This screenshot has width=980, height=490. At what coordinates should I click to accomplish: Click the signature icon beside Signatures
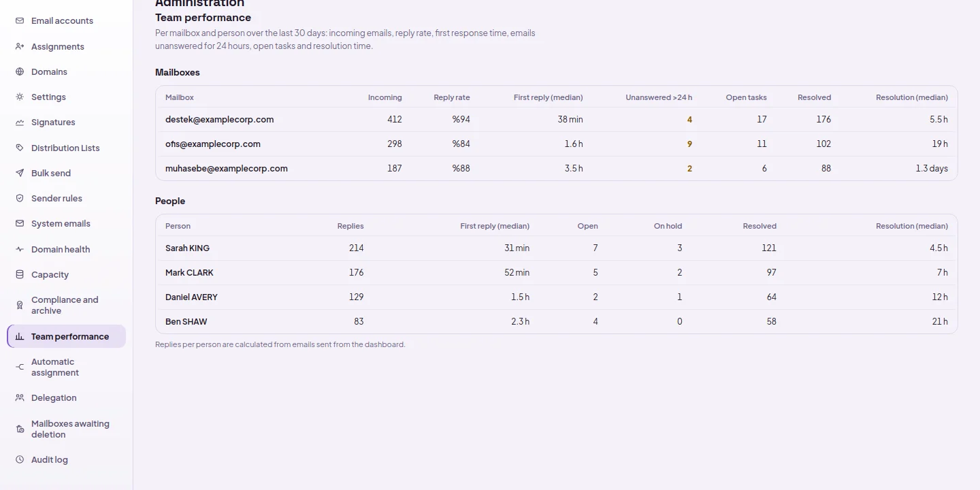click(x=20, y=122)
